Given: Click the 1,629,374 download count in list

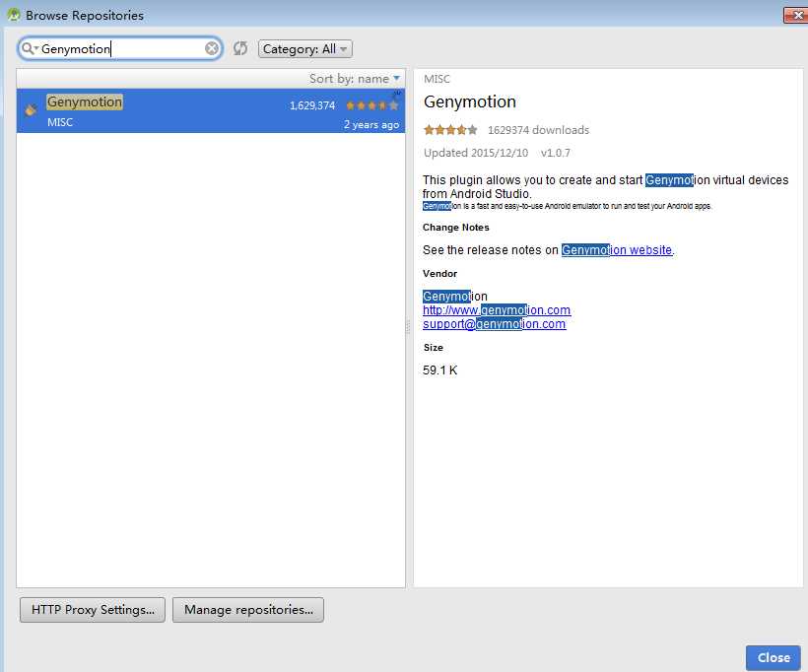Looking at the screenshot, I should pyautogui.click(x=312, y=105).
